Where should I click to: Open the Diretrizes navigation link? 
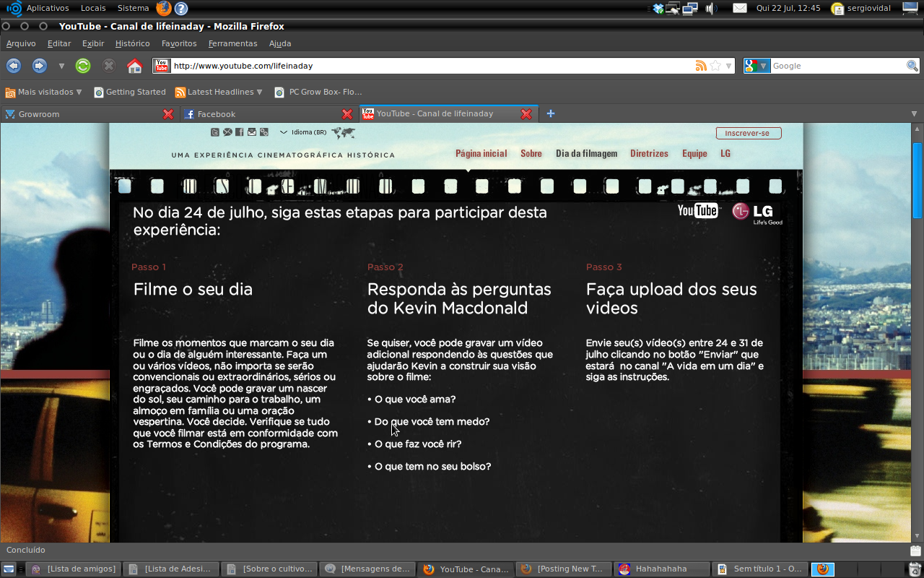(x=649, y=153)
